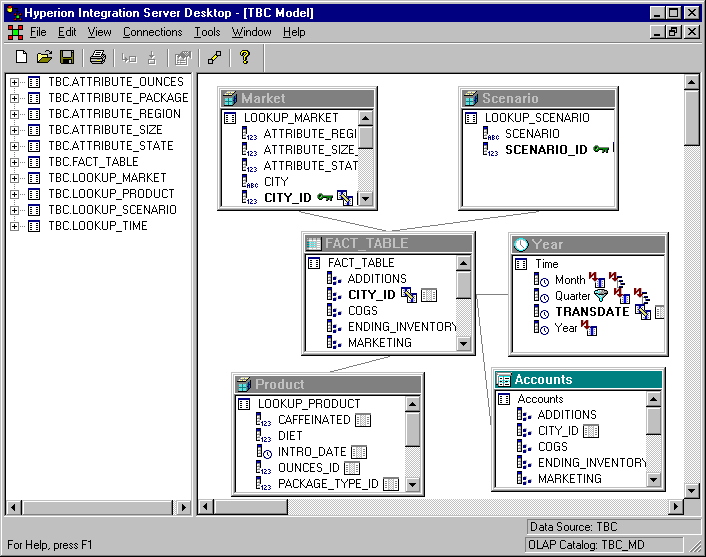Click the green key icon beside SCENARIO_ID
Image resolution: width=706 pixels, height=557 pixels.
tap(601, 149)
